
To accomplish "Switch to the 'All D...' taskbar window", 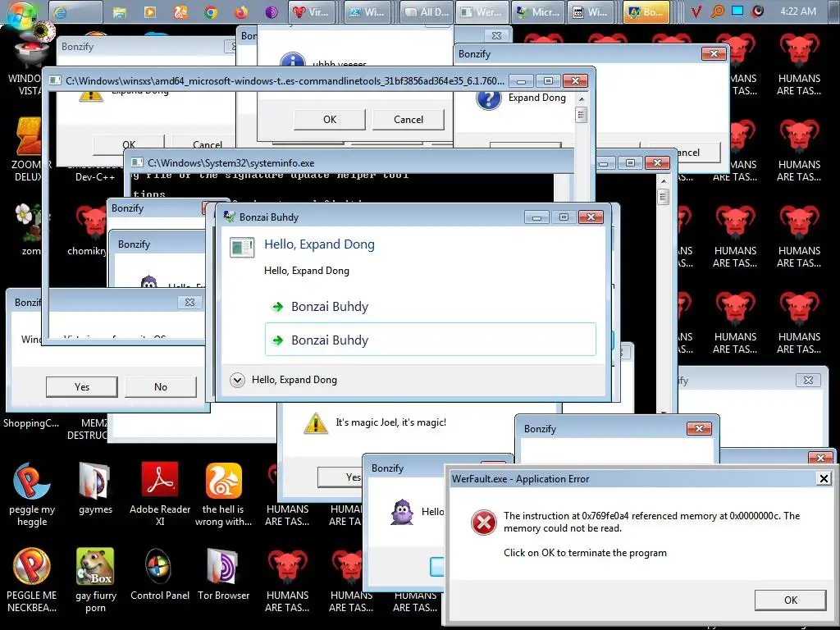I will [x=426, y=11].
